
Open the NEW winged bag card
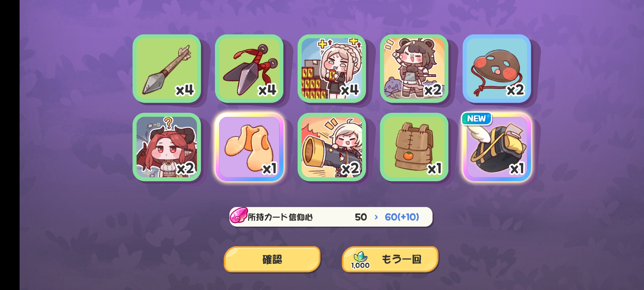tap(497, 147)
